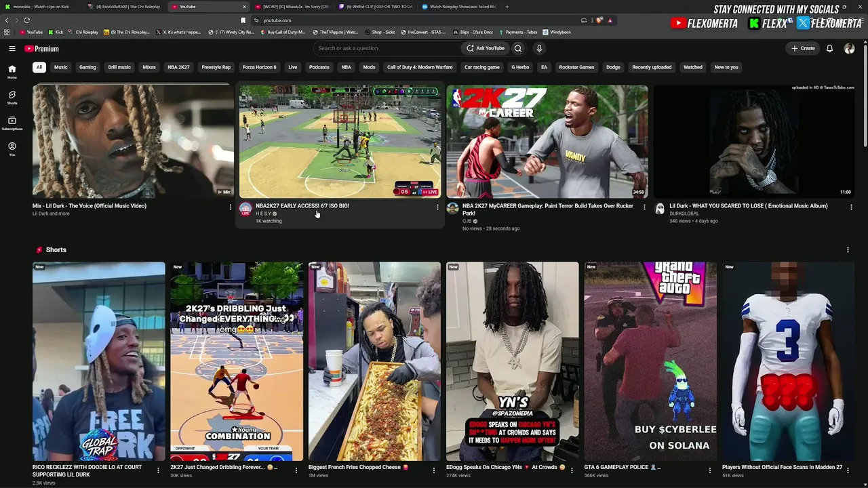Filter by Recently uploaded
868x488 pixels.
tap(652, 67)
